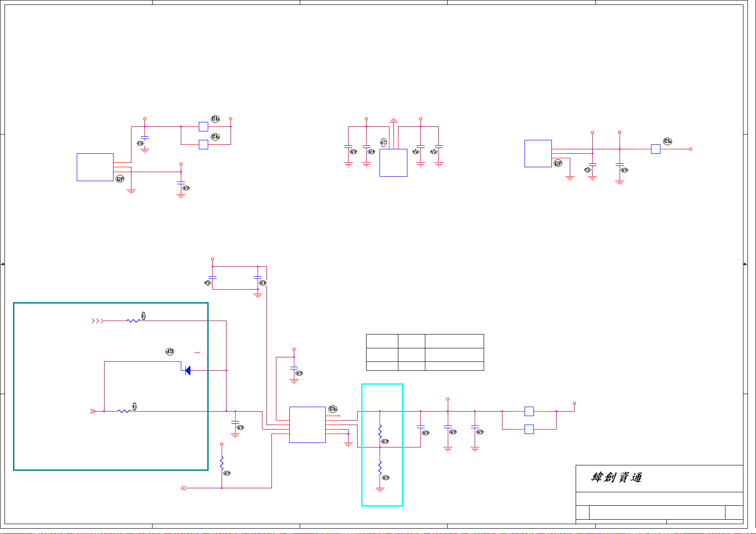The image size is (756, 534).
Task: Click the no-connect X on the eight-pin IC's pin
Action: tap(339, 416)
